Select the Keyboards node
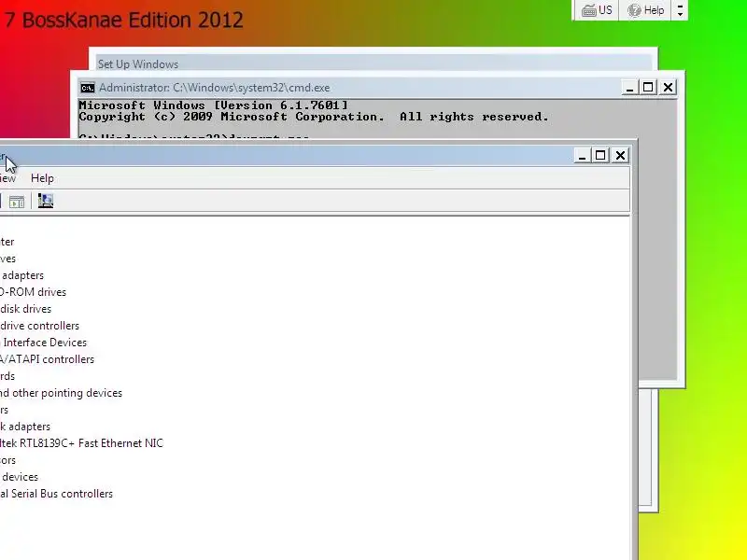This screenshot has width=747, height=560. pyautogui.click(x=7, y=376)
